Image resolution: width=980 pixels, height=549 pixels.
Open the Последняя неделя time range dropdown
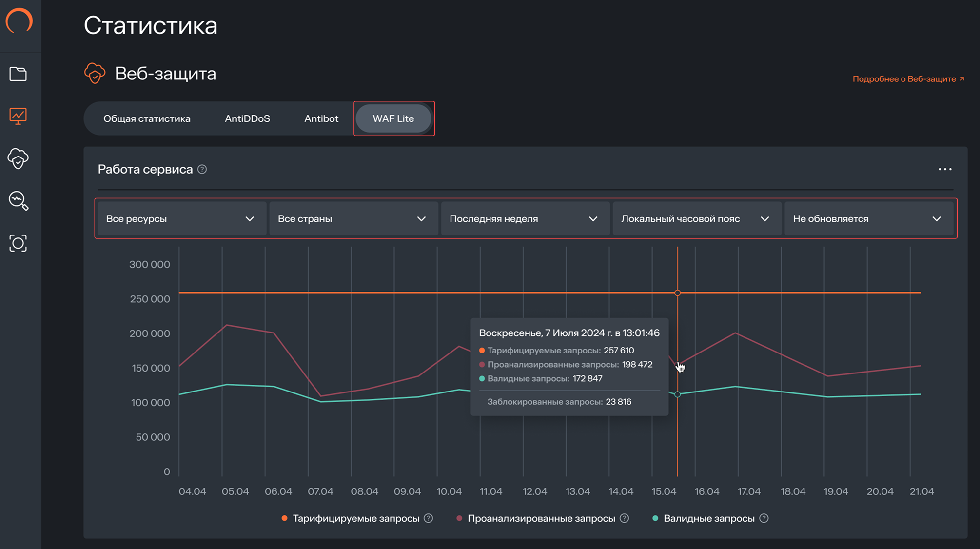click(x=525, y=218)
